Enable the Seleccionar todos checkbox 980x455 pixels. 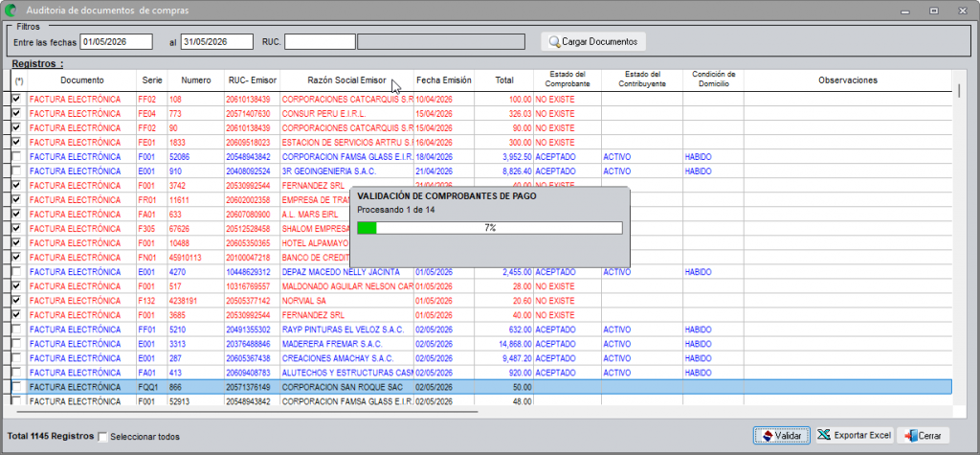tap(103, 436)
